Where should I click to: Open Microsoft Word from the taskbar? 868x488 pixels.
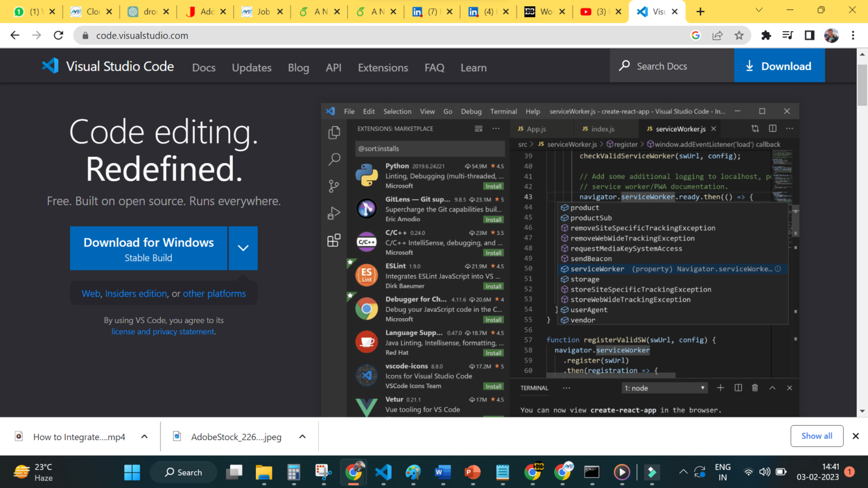coord(442,472)
